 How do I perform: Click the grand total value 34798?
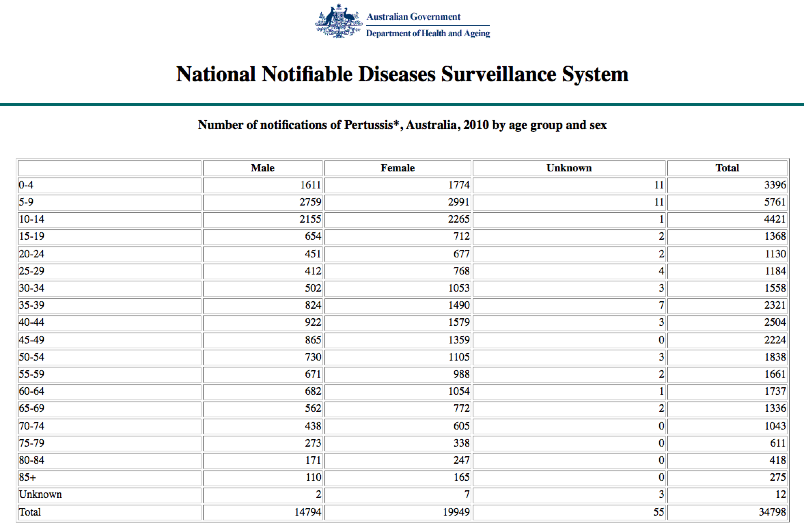[x=772, y=512]
